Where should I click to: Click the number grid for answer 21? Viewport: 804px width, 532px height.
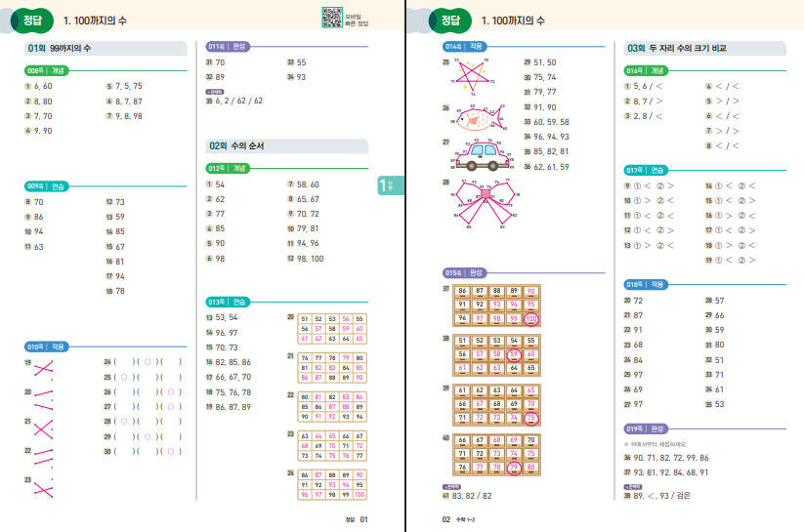(x=332, y=367)
